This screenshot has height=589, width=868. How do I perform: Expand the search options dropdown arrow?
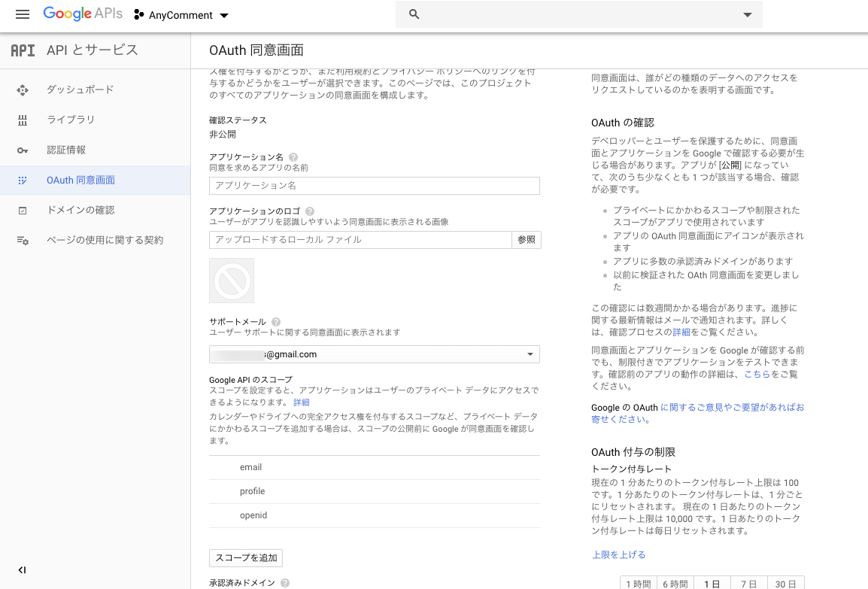[x=748, y=15]
